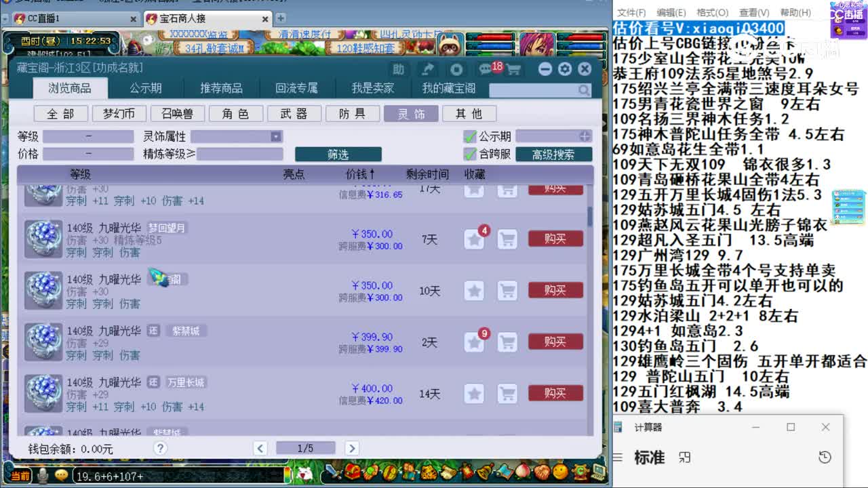The width and height of the screenshot is (868, 488).
Task: Favorite the 万里长城 ¥400.00 item star
Action: [474, 394]
